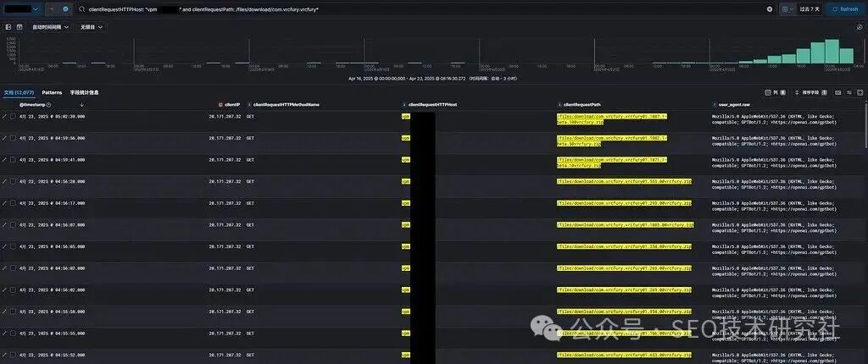Clear the search query with X icon
The width and height of the screenshot is (868, 364).
point(770,8)
